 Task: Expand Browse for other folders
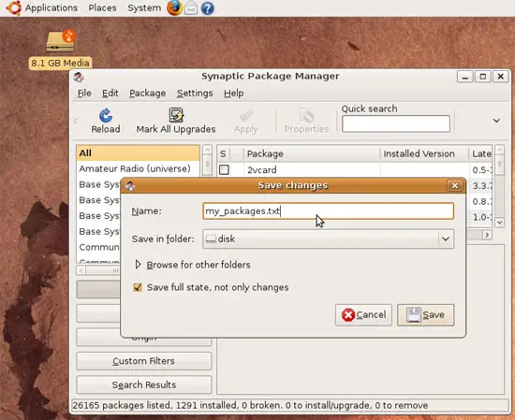(138, 265)
